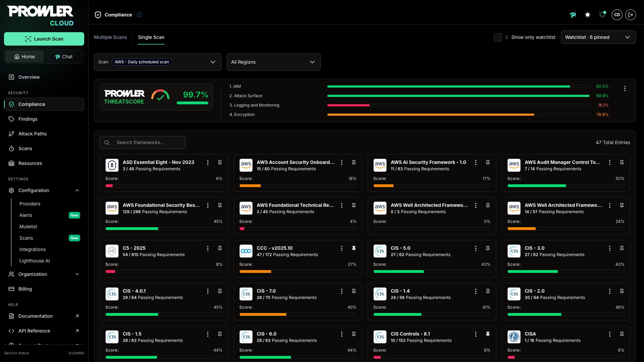This screenshot has width=644, height=362.
Task: Open options menu for CIS Controls - 8.1 card
Action: [x=476, y=334]
